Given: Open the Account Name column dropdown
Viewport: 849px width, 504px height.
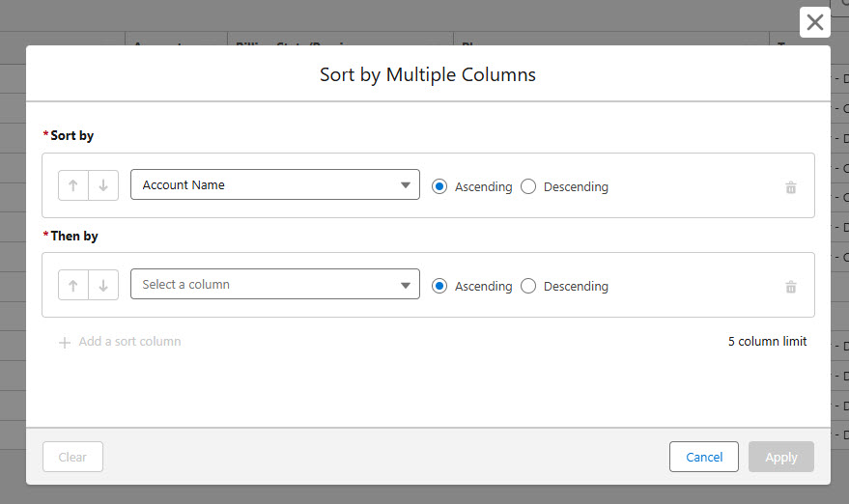Looking at the screenshot, I should pos(275,185).
